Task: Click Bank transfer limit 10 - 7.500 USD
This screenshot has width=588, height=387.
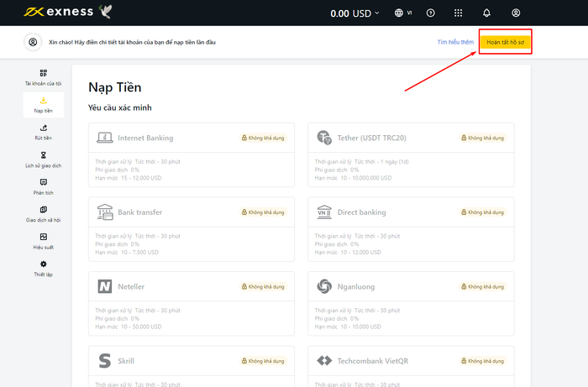Action: (139, 252)
